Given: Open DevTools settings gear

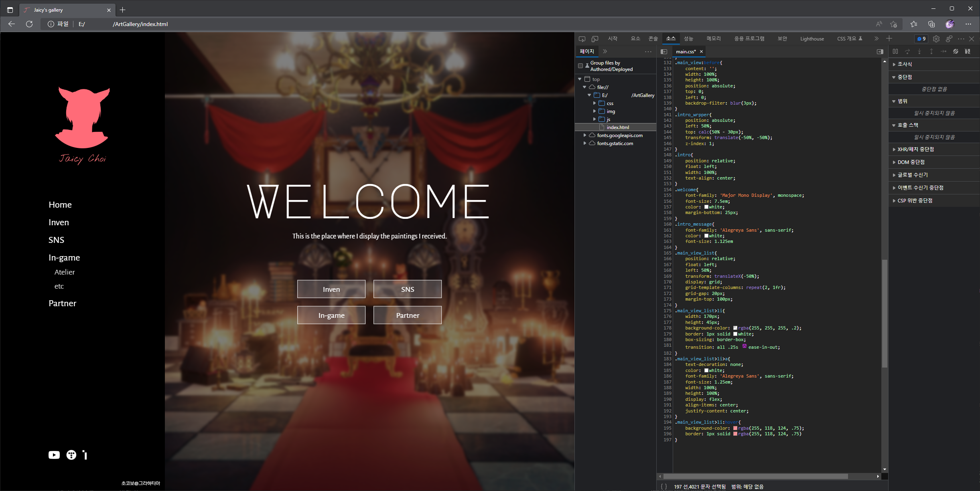Looking at the screenshot, I should (x=936, y=39).
